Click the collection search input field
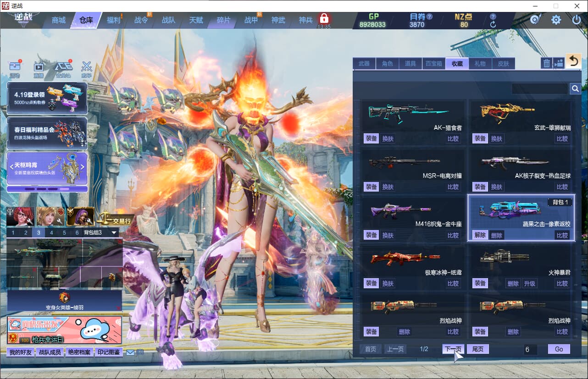The height and width of the screenshot is (379, 588). click(540, 88)
